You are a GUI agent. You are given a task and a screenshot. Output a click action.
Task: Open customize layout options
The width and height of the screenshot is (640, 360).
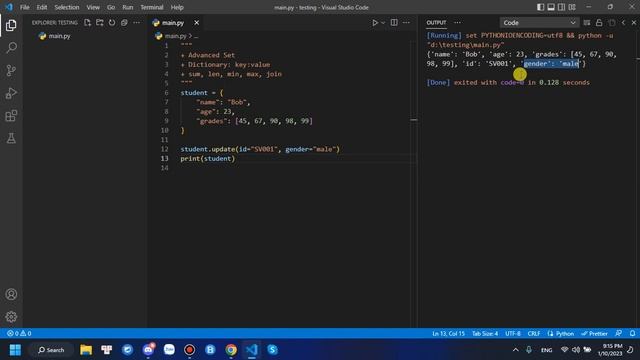[572, 7]
